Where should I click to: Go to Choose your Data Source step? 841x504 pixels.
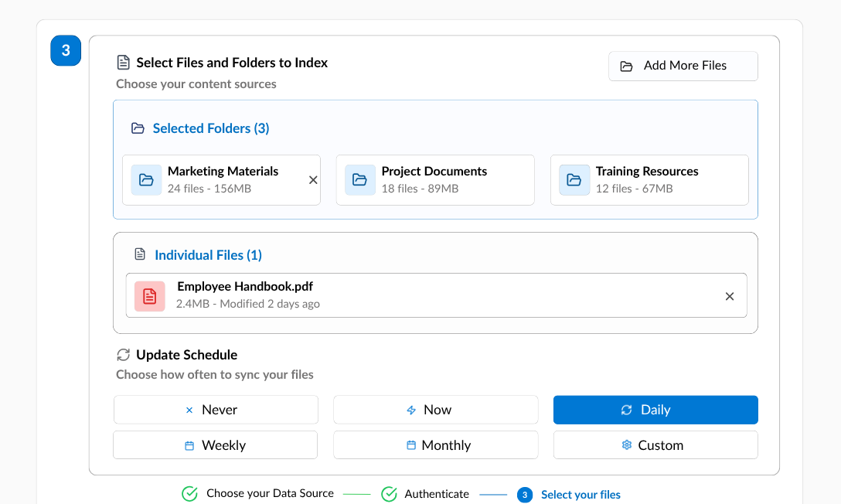tap(270, 493)
